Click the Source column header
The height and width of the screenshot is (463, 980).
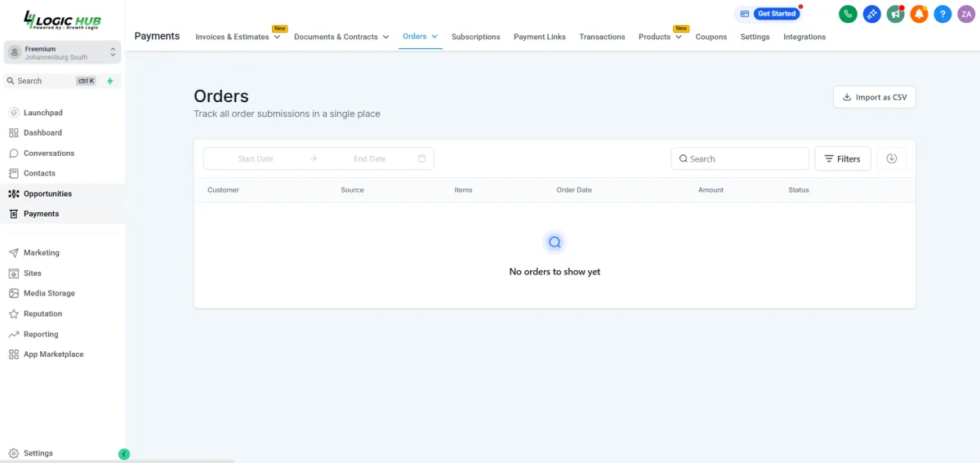pos(352,189)
